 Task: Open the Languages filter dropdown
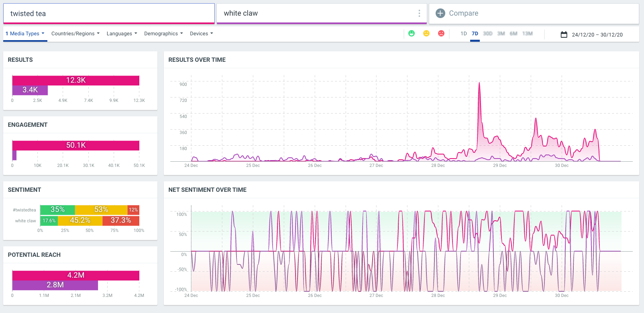[x=122, y=34]
